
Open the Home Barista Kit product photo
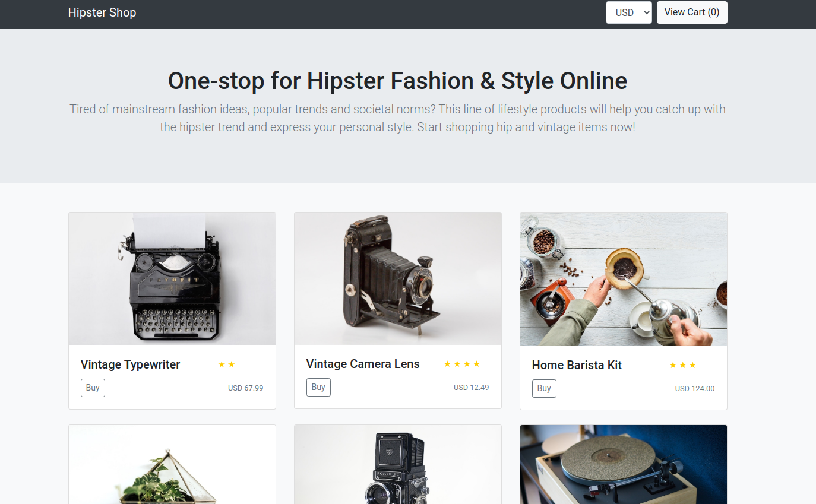pyautogui.click(x=624, y=279)
